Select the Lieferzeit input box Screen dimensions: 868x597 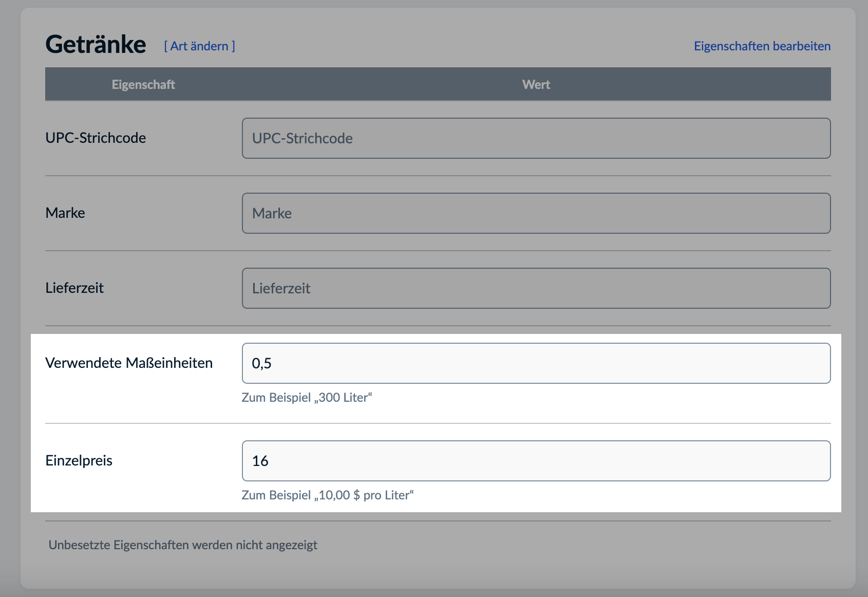tap(536, 288)
